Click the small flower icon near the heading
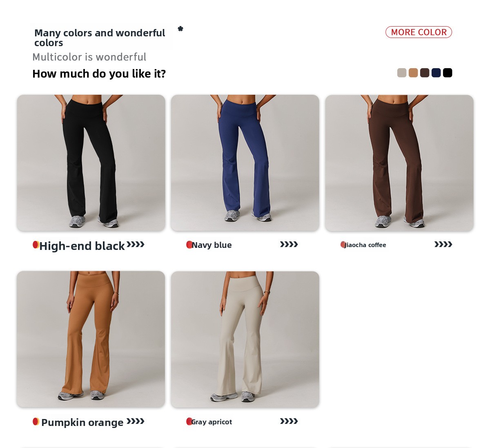This screenshot has width=490, height=448. [180, 29]
